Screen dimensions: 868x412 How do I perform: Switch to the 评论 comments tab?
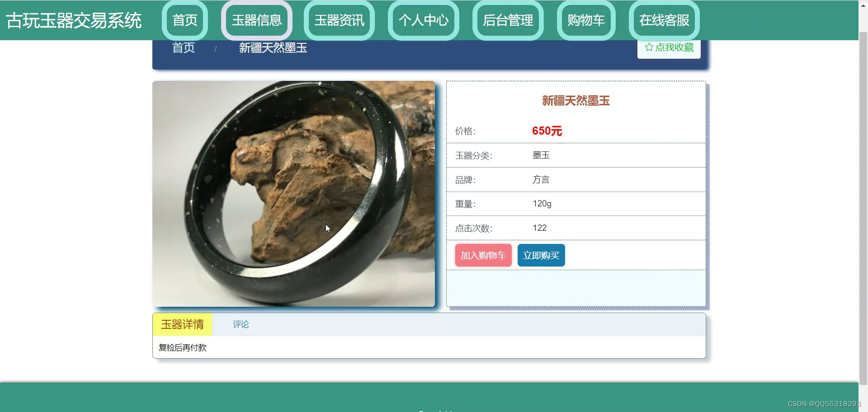[241, 324]
